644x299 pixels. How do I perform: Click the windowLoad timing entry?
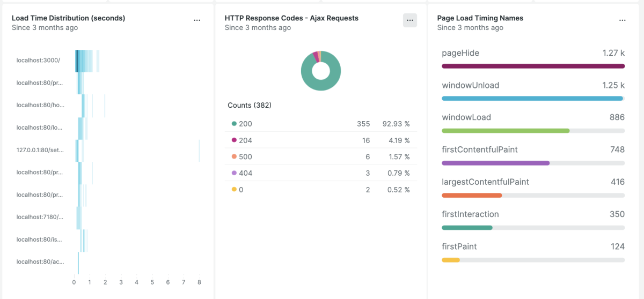click(x=466, y=117)
